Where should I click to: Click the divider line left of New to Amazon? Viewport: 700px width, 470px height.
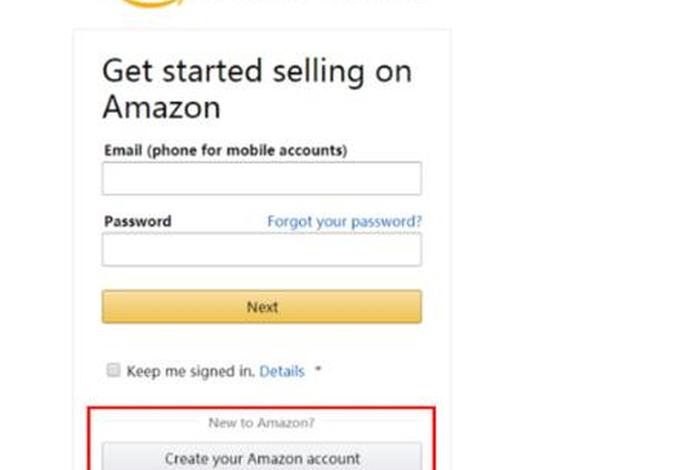click(x=150, y=424)
